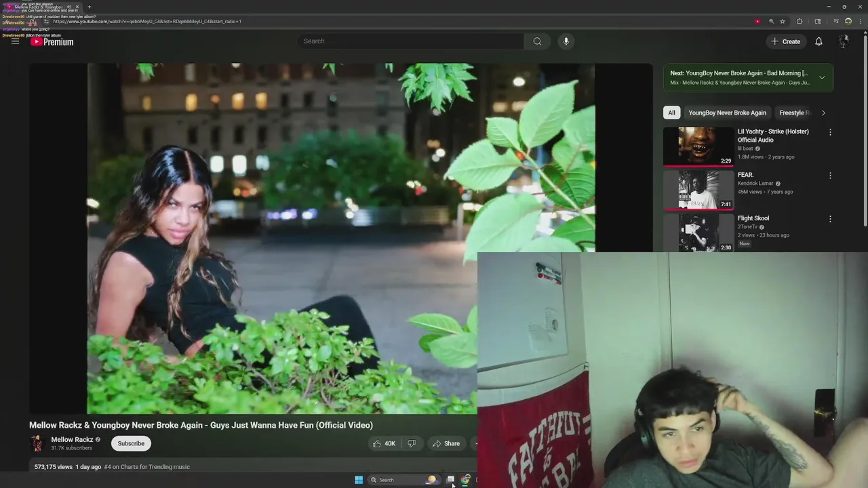This screenshot has width=868, height=488.
Task: Open the Mellow Rackz channel avatar
Action: coord(37,443)
